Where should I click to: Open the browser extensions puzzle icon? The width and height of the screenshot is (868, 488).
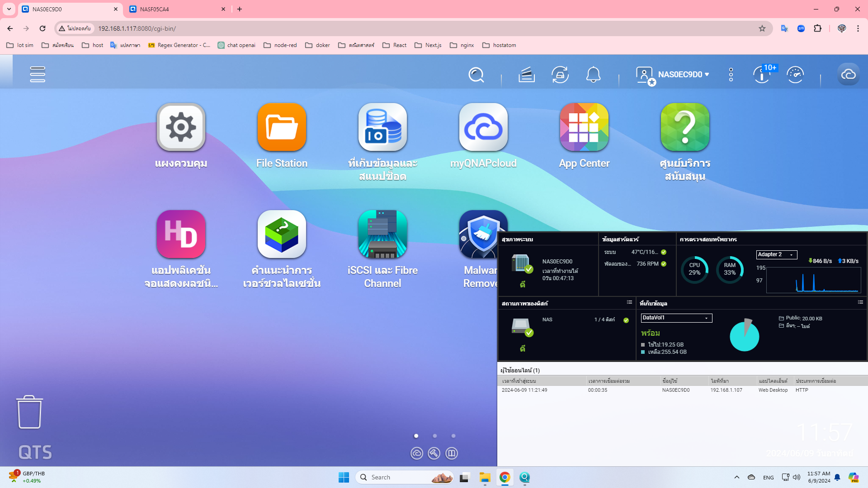tap(817, 28)
